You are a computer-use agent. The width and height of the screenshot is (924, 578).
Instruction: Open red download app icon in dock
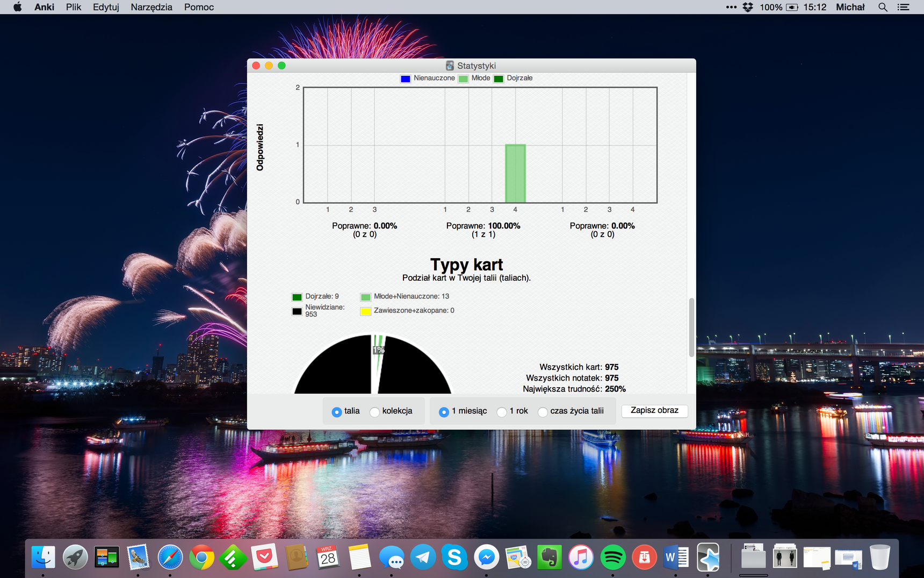[644, 558]
